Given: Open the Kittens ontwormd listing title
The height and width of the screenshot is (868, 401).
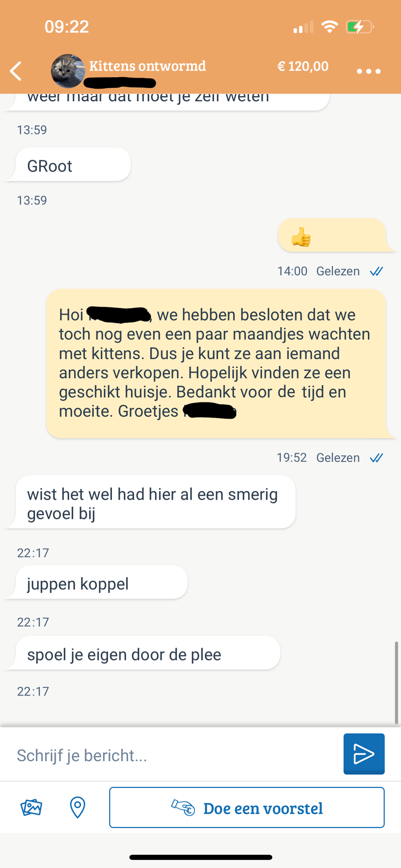Looking at the screenshot, I should 148,66.
